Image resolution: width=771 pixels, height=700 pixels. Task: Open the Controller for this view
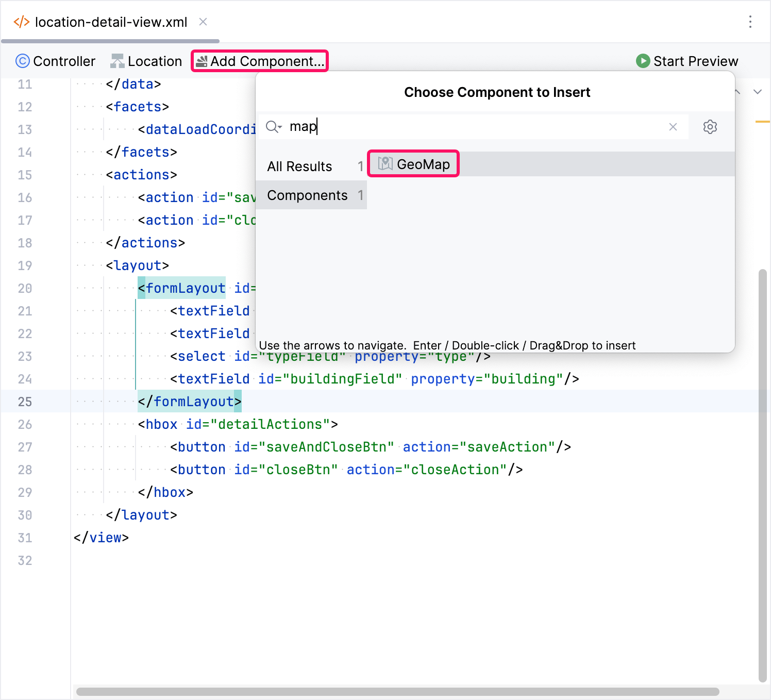tap(55, 61)
